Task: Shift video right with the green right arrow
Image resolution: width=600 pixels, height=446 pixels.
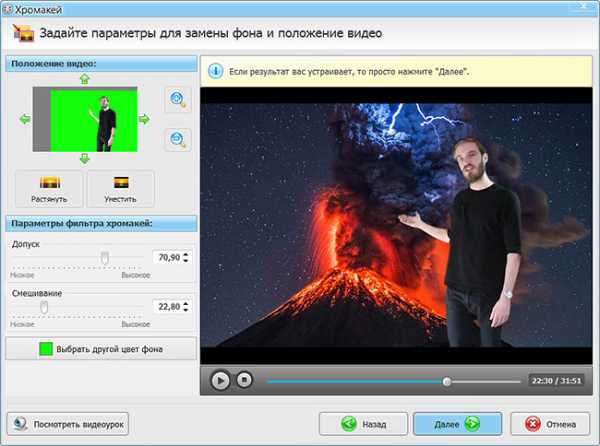Action: click(144, 119)
